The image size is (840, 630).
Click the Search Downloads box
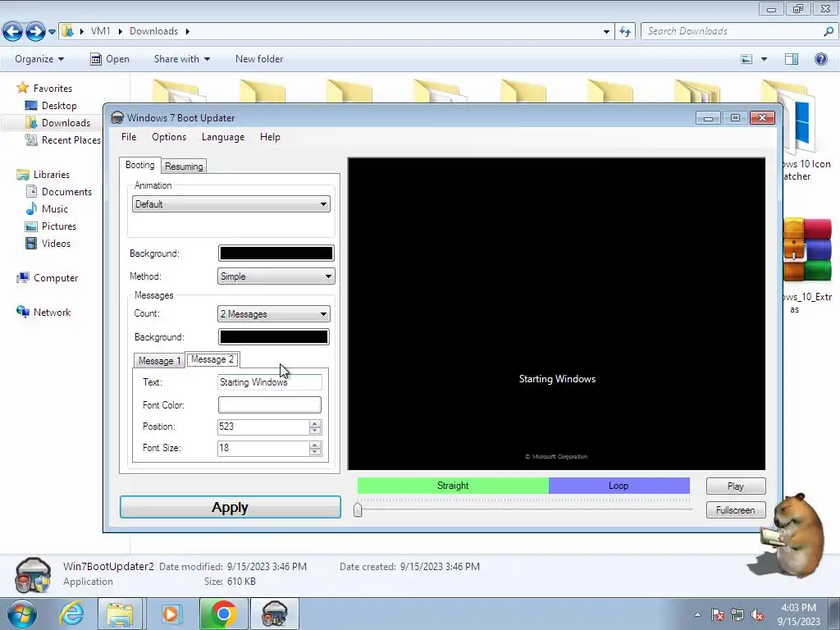tap(734, 31)
